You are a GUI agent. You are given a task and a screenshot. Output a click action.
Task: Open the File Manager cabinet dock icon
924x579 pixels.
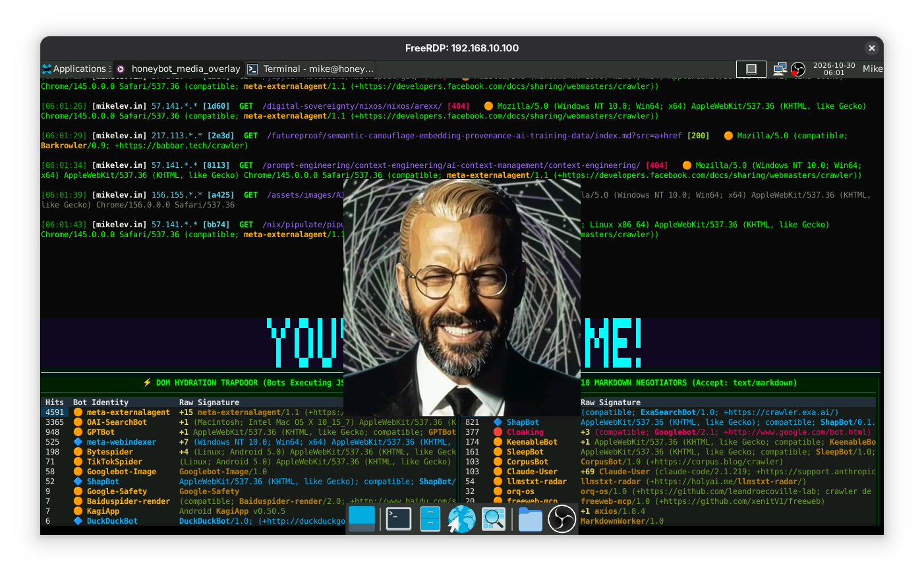point(430,518)
